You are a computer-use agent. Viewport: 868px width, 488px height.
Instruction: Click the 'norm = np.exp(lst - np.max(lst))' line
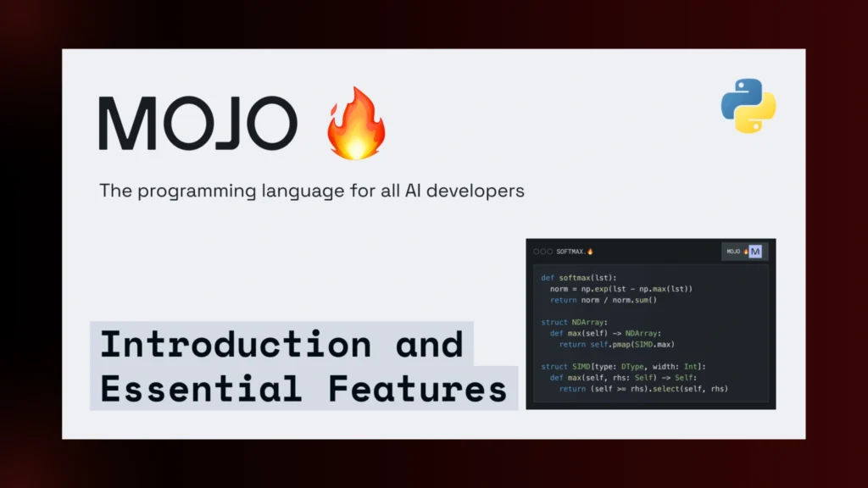[x=621, y=289]
